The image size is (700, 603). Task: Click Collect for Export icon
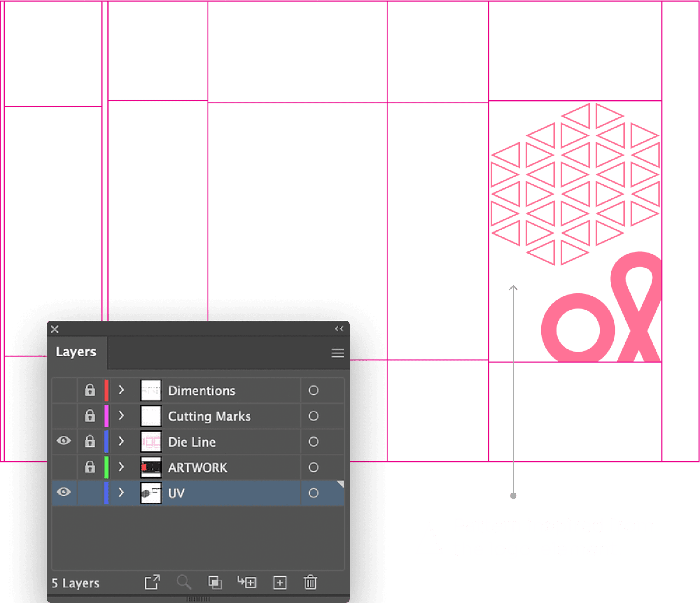coord(152,582)
